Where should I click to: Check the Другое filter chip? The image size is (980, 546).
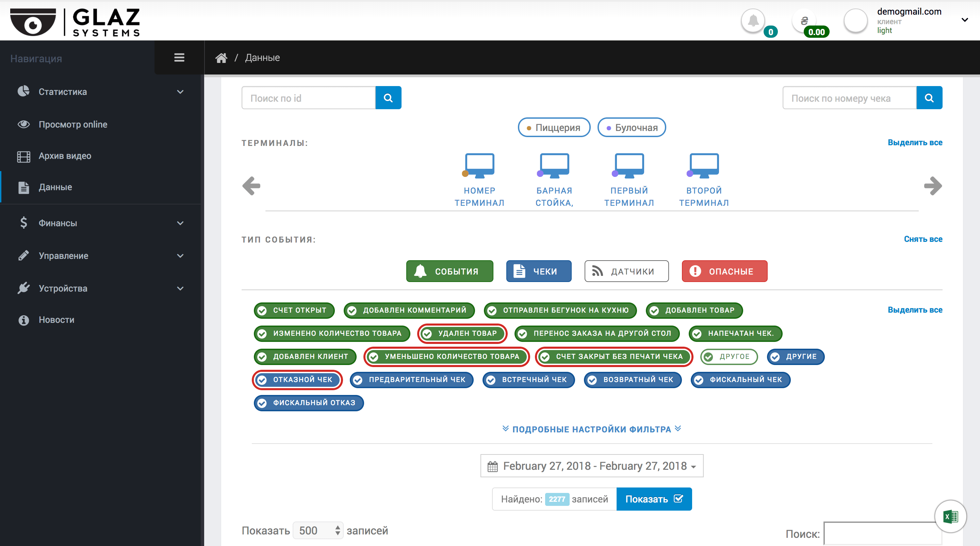pos(729,357)
